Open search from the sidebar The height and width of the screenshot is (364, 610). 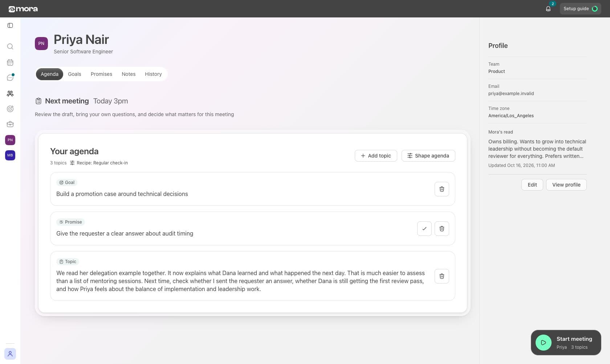[x=10, y=46]
